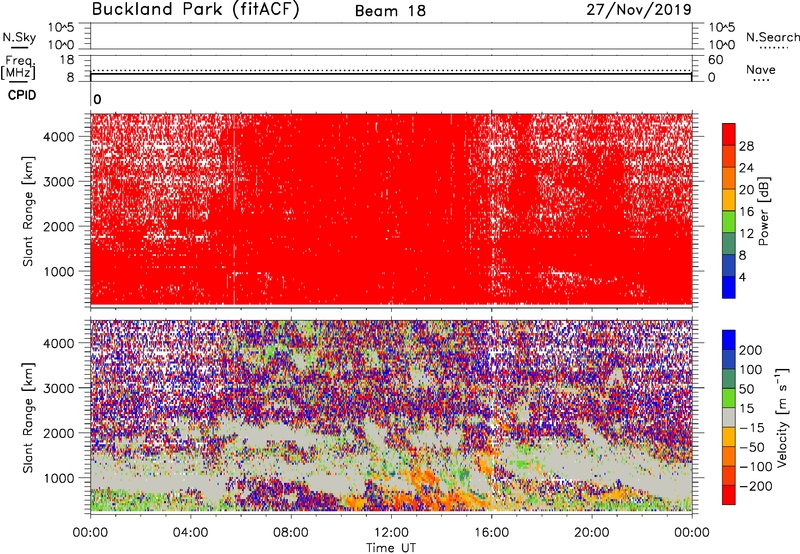The height and width of the screenshot is (554, 800).
Task: Click the velocity panel tick label '2000'
Action: tap(59, 433)
